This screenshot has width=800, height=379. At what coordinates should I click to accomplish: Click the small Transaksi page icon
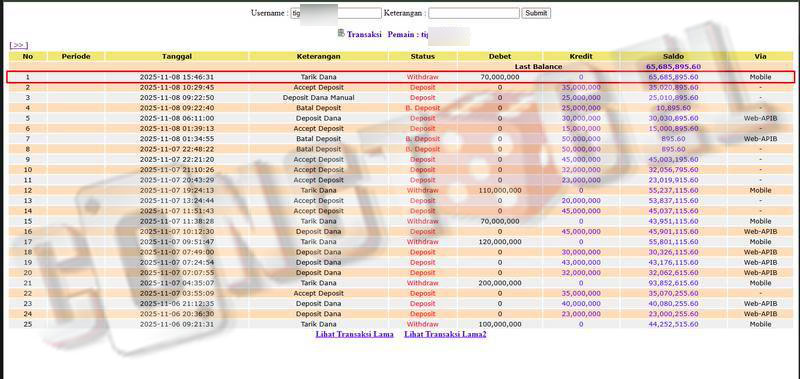coord(341,34)
